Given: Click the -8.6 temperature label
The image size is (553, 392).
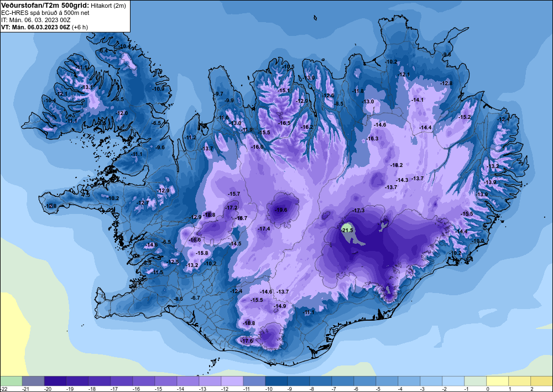Looking at the screenshot, I should pyautogui.click(x=179, y=299).
